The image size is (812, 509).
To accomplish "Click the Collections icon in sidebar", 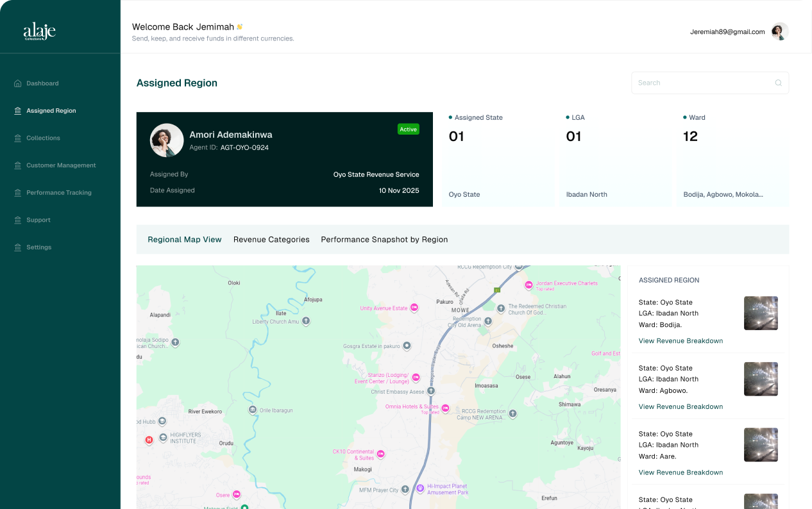I will (17, 138).
